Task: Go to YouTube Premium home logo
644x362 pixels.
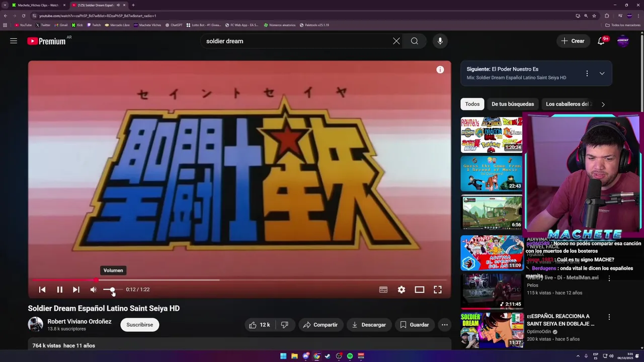Action: click(46, 41)
